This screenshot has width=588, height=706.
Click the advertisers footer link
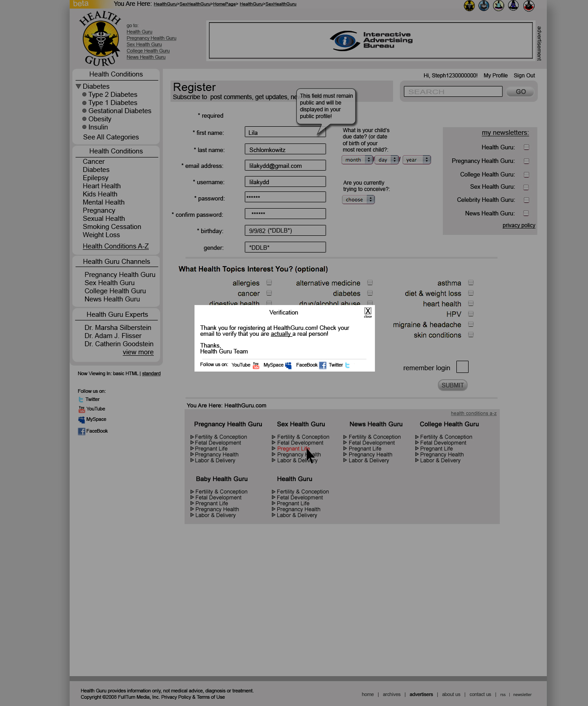pos(421,694)
